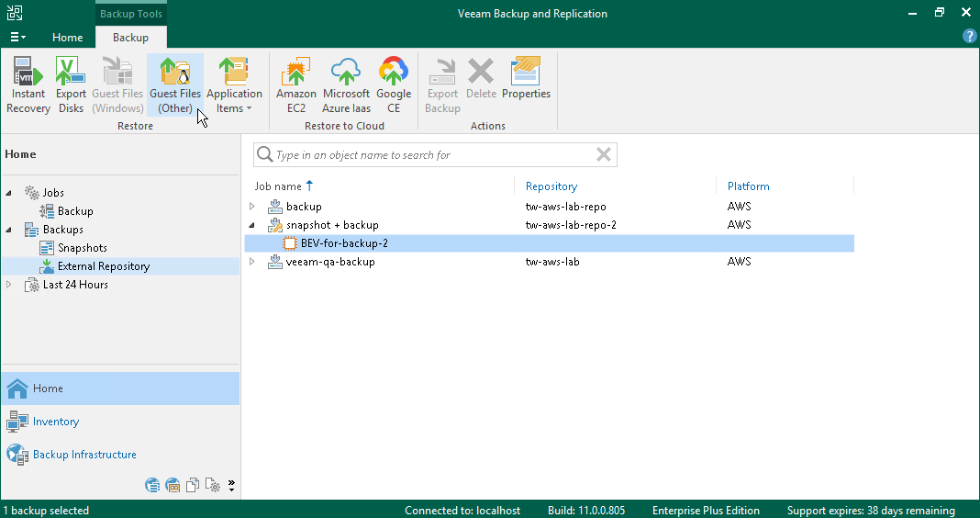Viewport: 980px width, 518px height.
Task: Click the tape view shortcut icon
Action: 173,485
